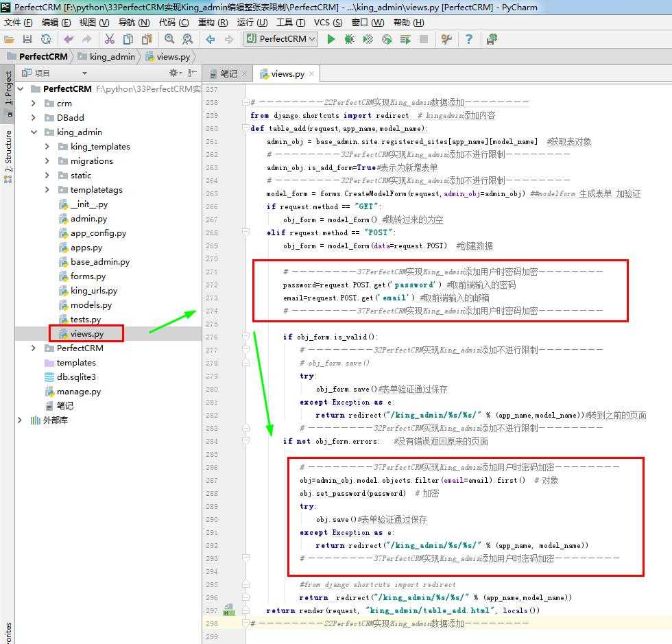Click the Synchronize toolbar icon
The image size is (672, 644).
[x=46, y=40]
